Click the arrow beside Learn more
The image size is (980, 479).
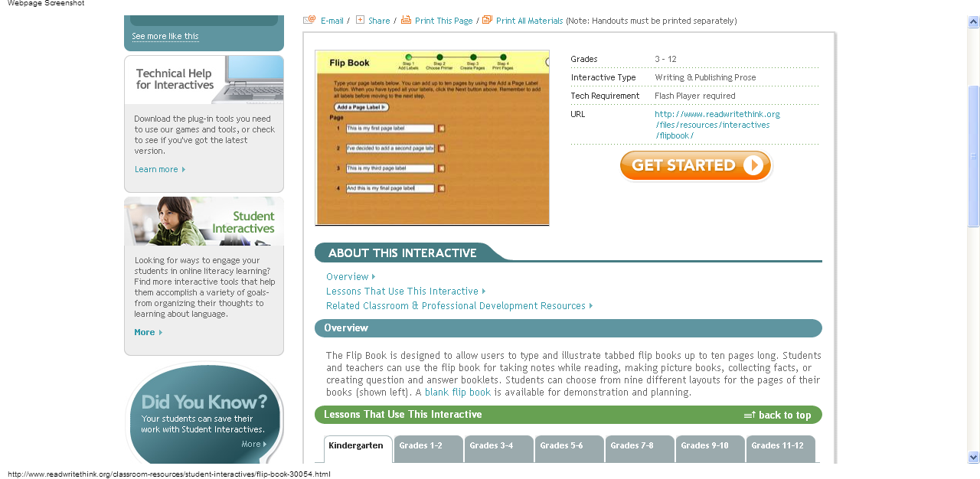[184, 170]
